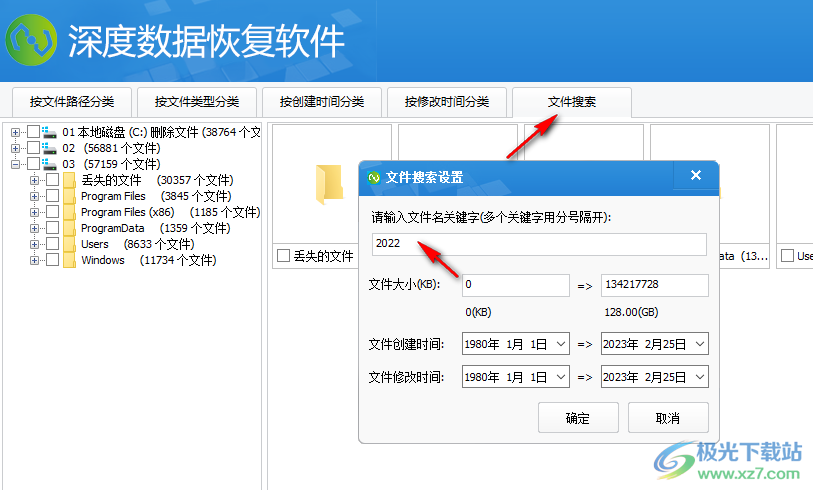
Task: Switch to 按文件类型分类 tab
Action: [197, 102]
